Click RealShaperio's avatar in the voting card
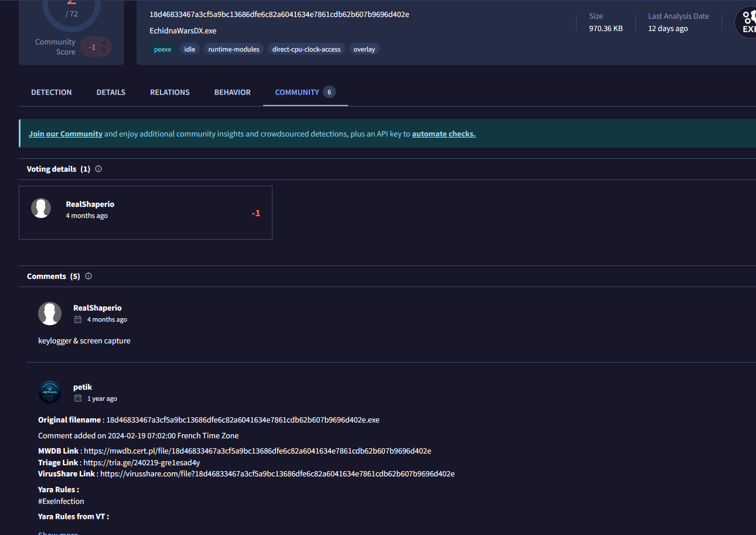Screen dimensions: 756x535 pos(41,208)
